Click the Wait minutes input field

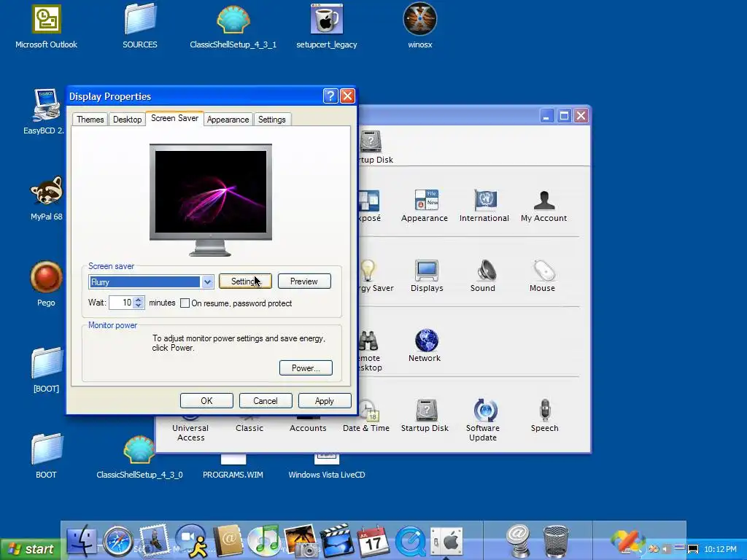(x=121, y=303)
